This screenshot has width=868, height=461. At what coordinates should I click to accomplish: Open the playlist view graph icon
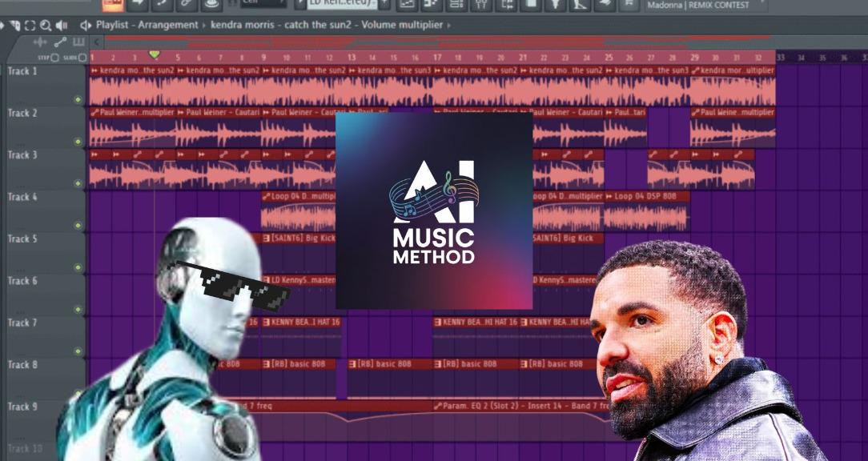click(x=408, y=5)
